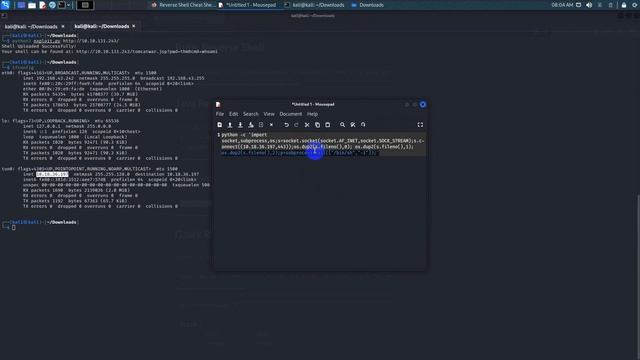The image size is (640, 360).
Task: Click the Save As icon in Mousepad
Action: tap(251, 125)
